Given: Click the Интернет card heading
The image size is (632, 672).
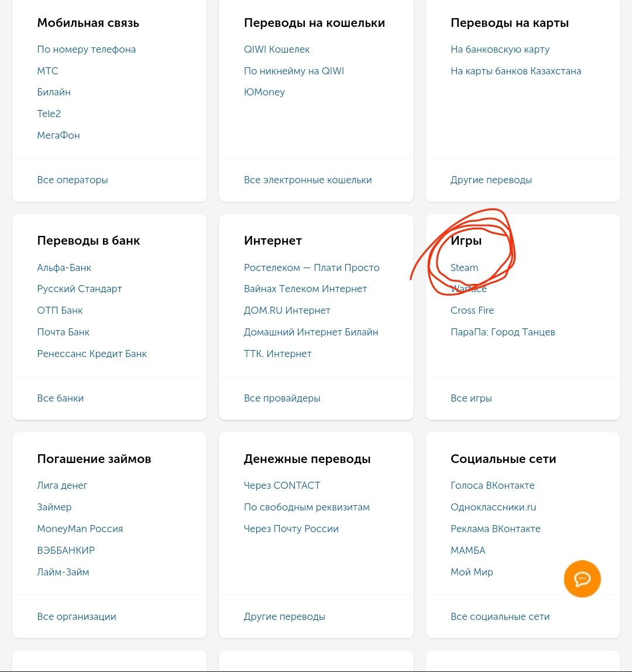Looking at the screenshot, I should click(273, 241).
